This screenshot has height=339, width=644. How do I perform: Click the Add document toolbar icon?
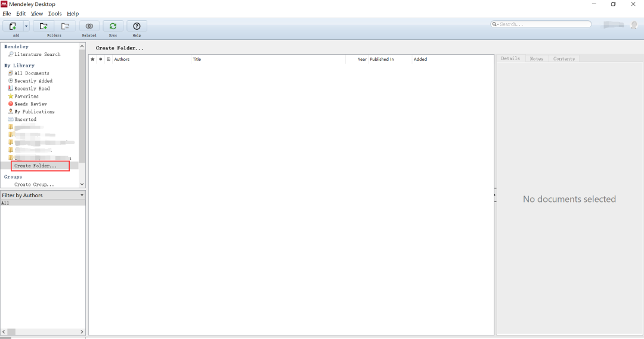click(13, 26)
